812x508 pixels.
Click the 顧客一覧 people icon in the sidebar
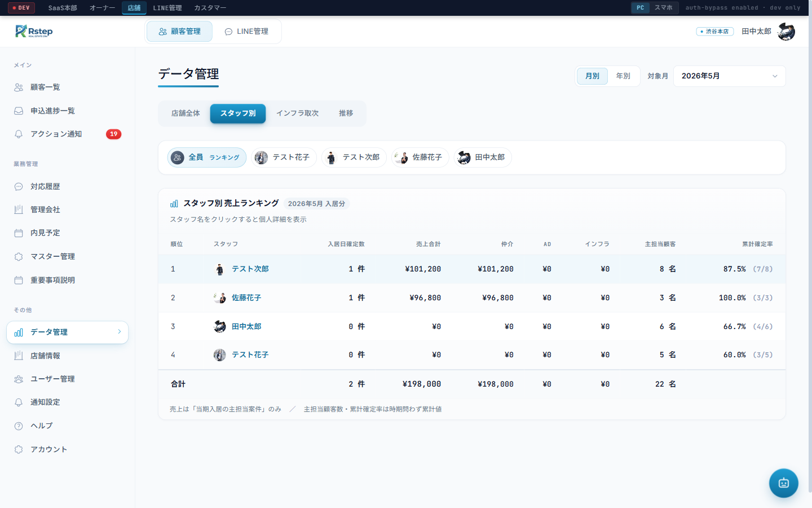click(x=19, y=87)
